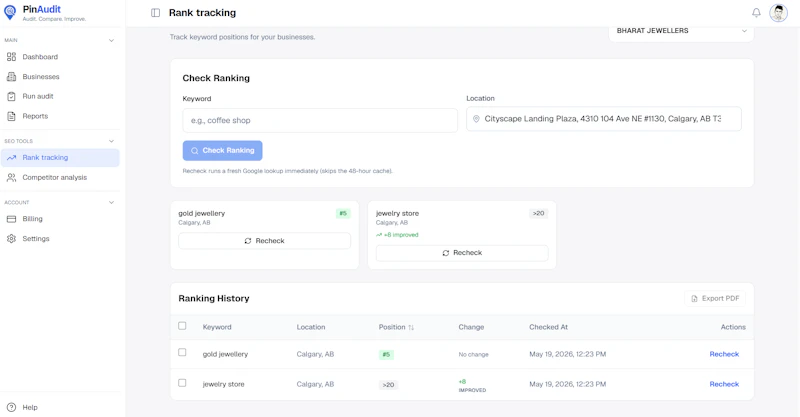Open Dashboard in sidebar

tap(60, 57)
